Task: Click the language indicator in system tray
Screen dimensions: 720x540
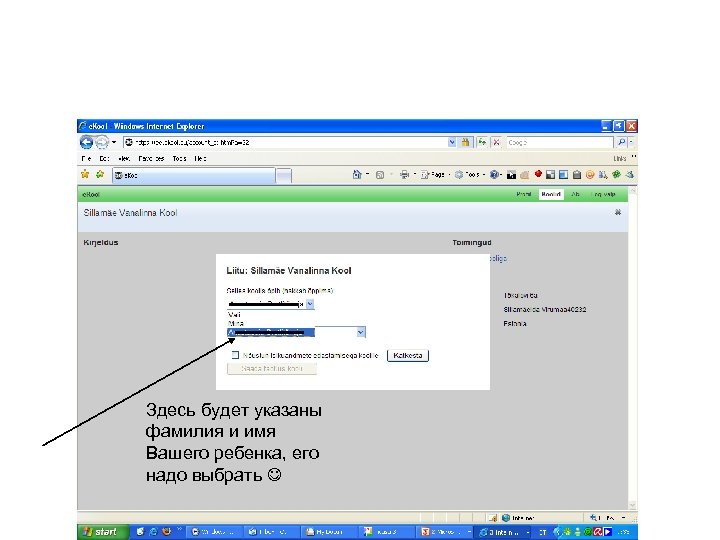Action: pyautogui.click(x=542, y=532)
